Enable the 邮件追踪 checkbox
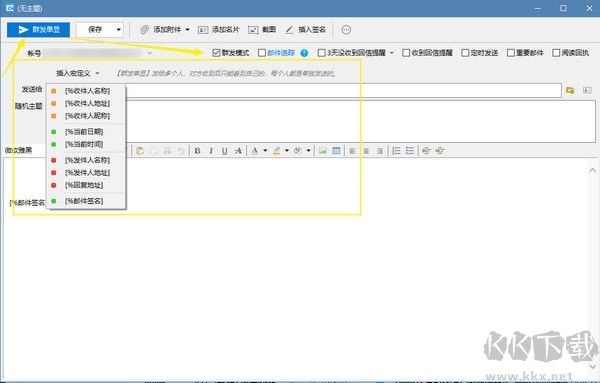Screen dimensions: 600x383 click(x=262, y=53)
